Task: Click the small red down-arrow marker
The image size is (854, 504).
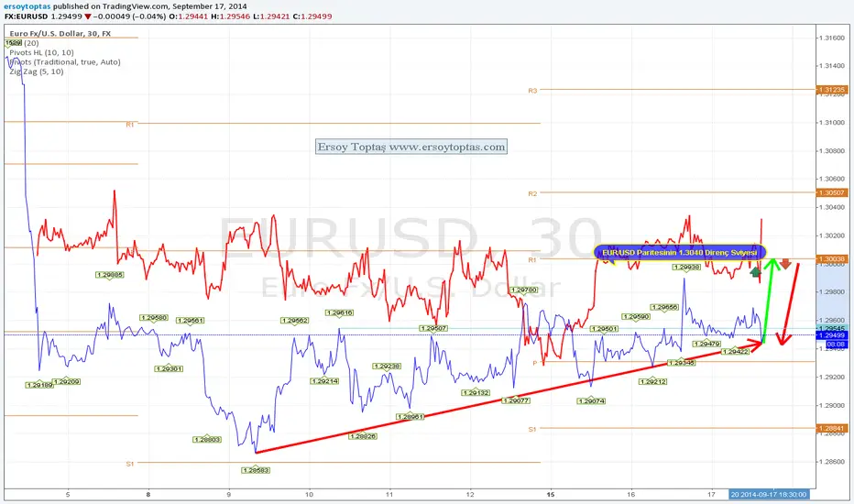Action: click(785, 264)
